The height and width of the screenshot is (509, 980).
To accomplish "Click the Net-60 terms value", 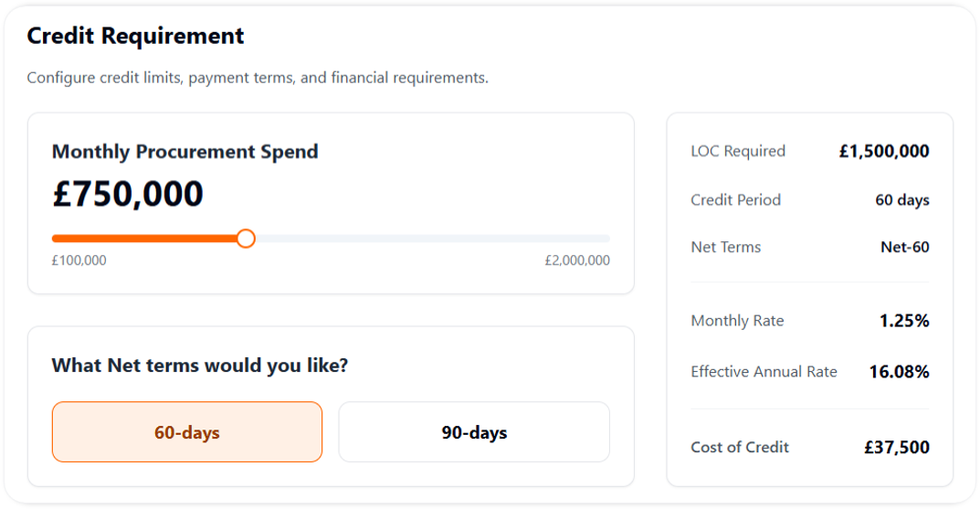I will point(905,248).
